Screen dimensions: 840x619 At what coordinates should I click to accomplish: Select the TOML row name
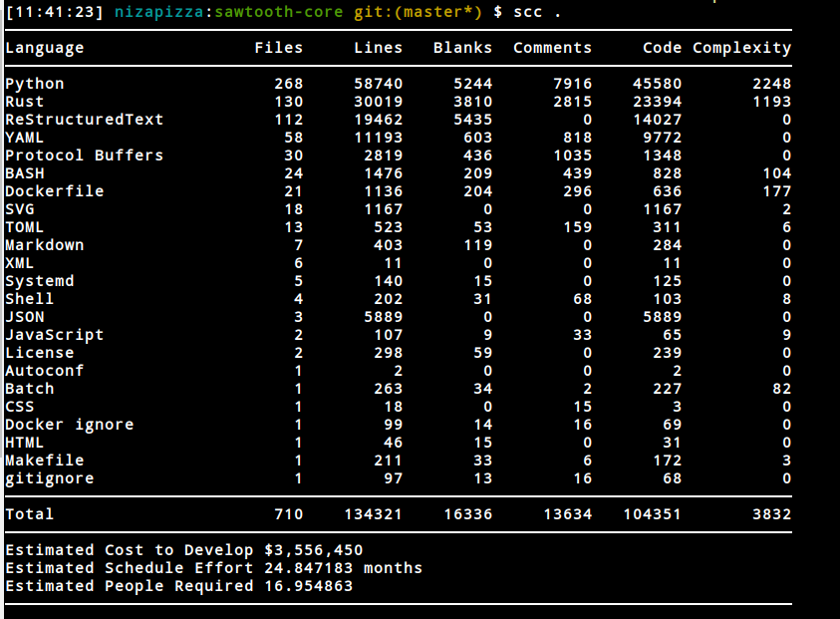[25, 227]
